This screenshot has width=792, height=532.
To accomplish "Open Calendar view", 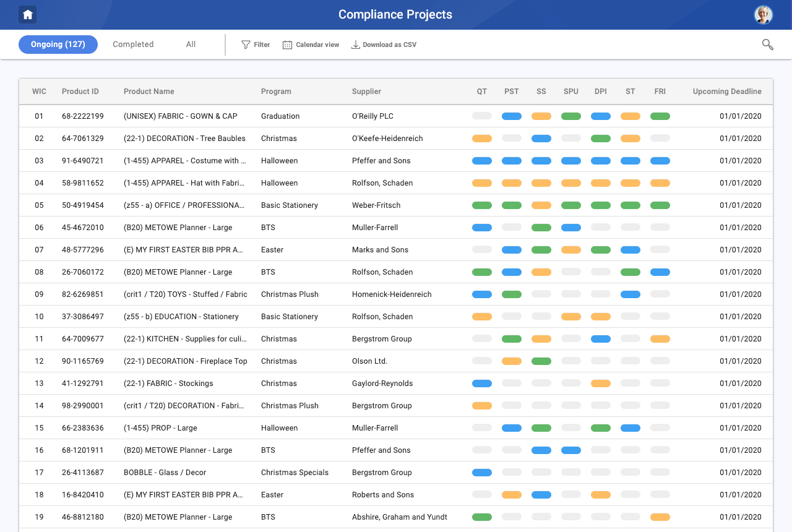I will (x=311, y=45).
